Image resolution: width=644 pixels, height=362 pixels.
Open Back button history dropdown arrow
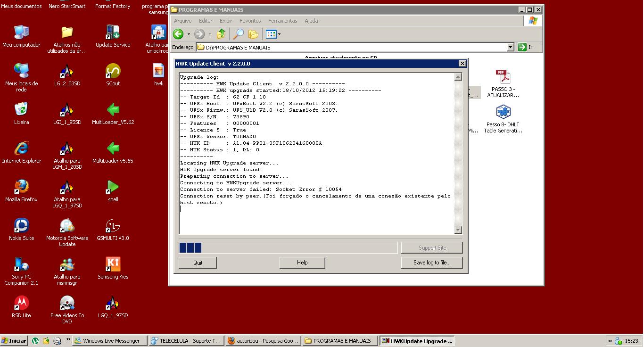click(x=189, y=34)
